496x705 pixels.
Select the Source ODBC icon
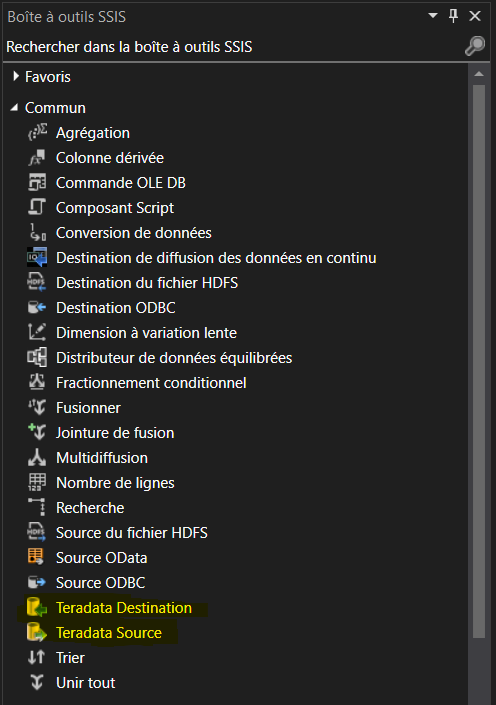click(37, 583)
